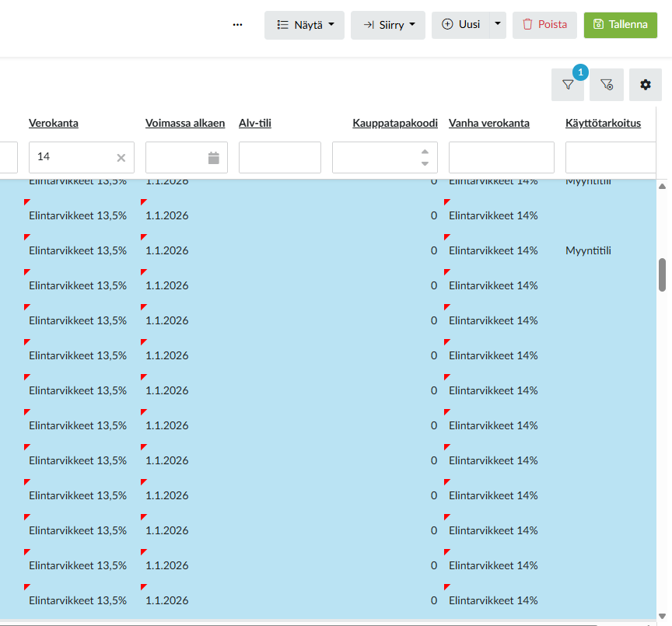Click the three-dot more options icon
The image size is (672, 626).
pyautogui.click(x=238, y=25)
